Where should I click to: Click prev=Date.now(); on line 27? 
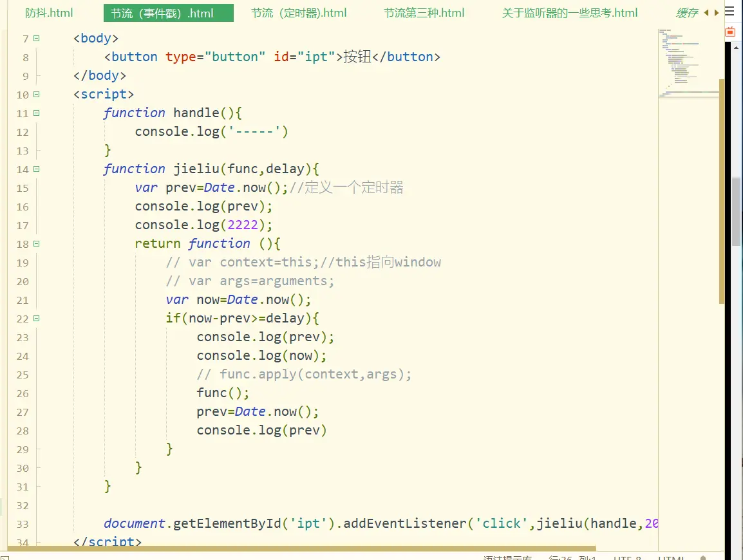[258, 412]
